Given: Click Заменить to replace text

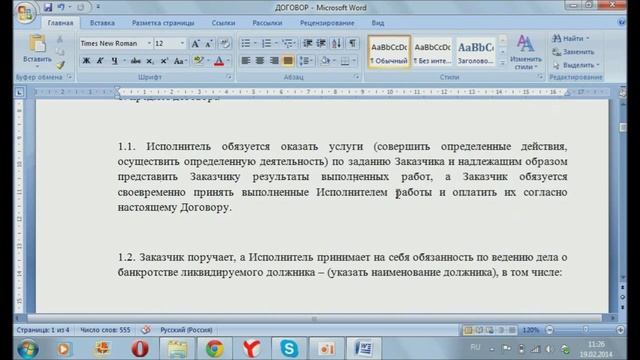Looking at the screenshot, I should click(573, 52).
